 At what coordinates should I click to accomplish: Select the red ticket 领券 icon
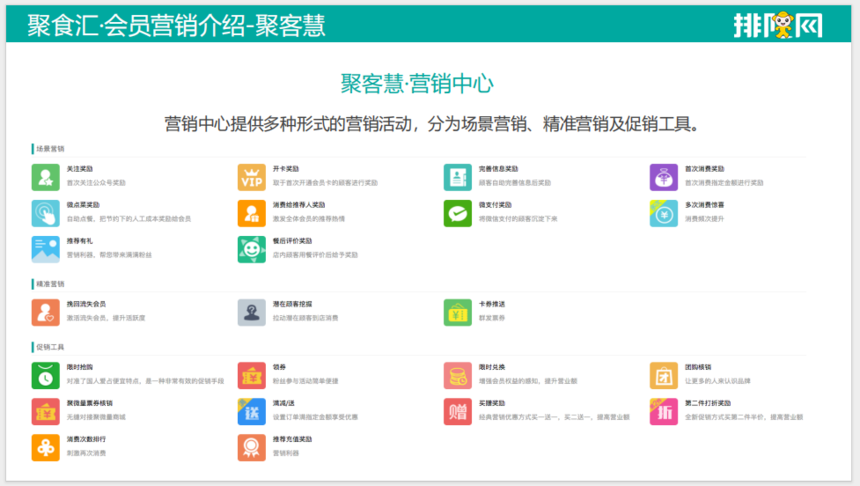tap(252, 376)
